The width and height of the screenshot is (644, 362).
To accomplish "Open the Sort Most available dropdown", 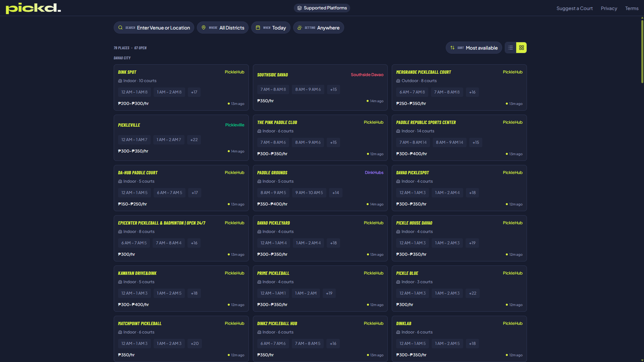I will pyautogui.click(x=474, y=48).
